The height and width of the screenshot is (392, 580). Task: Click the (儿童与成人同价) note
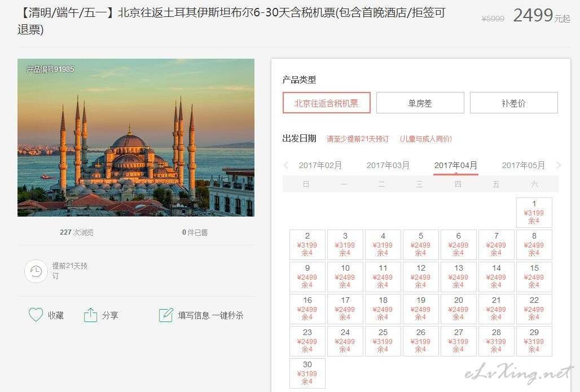[x=426, y=139]
